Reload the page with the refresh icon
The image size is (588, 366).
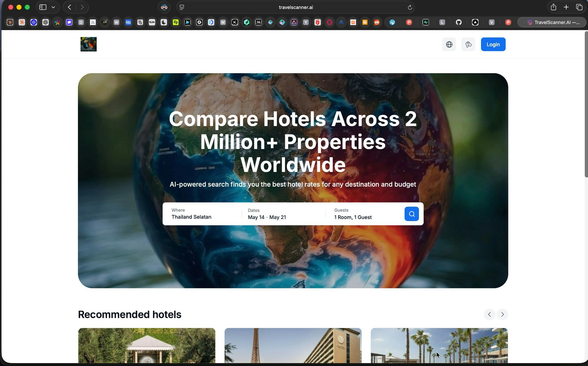click(410, 7)
